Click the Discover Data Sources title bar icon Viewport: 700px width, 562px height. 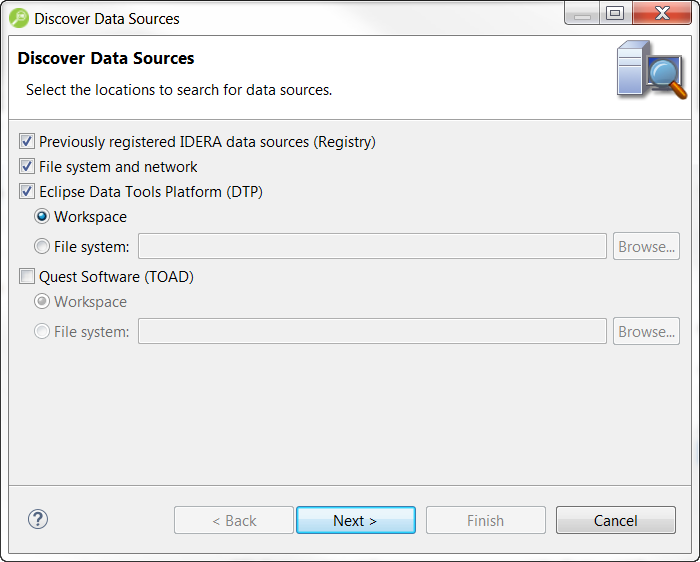click(x=18, y=17)
